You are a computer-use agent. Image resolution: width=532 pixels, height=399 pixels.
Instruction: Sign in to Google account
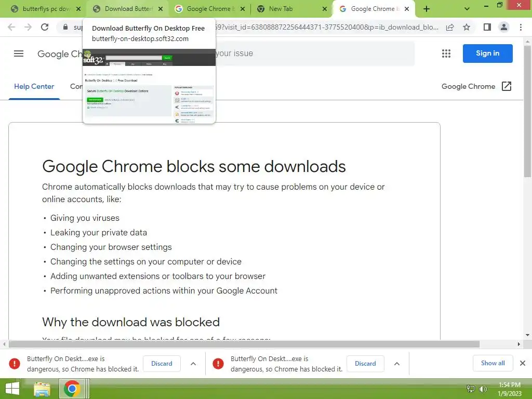pos(487,54)
